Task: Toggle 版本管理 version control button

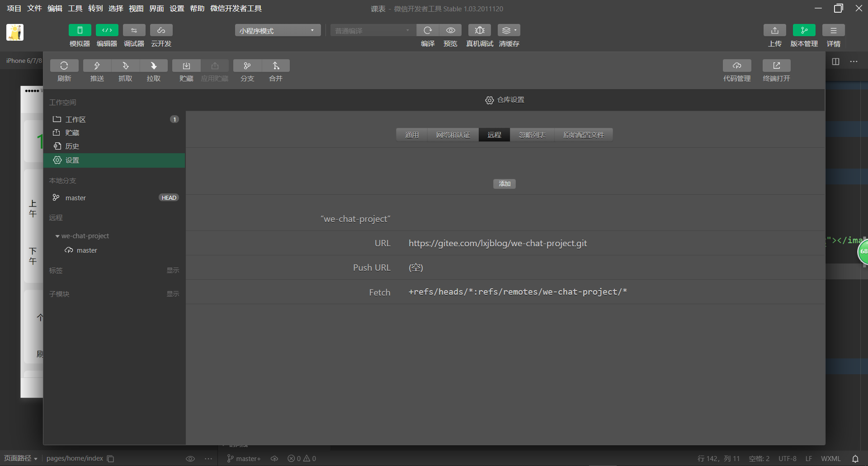Action: pyautogui.click(x=804, y=30)
